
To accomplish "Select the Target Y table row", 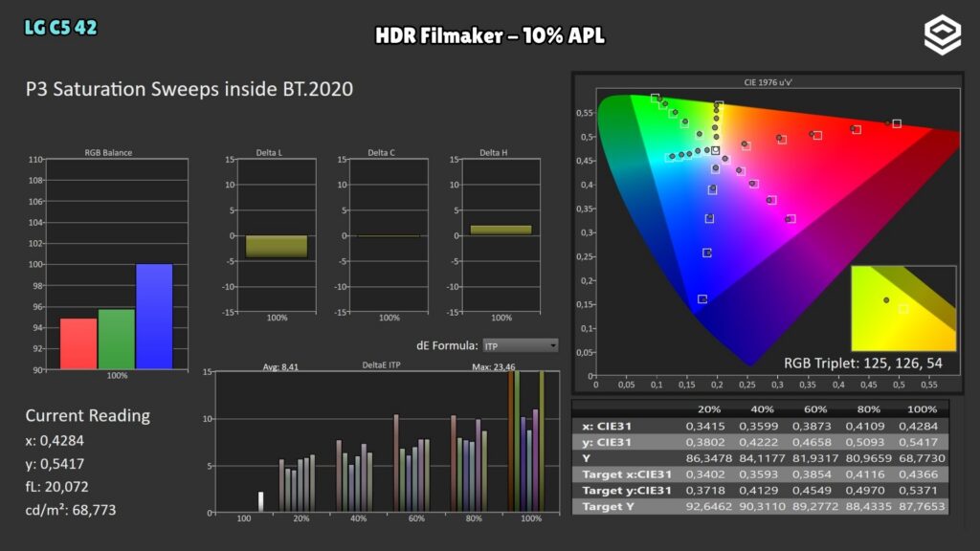I will [760, 507].
